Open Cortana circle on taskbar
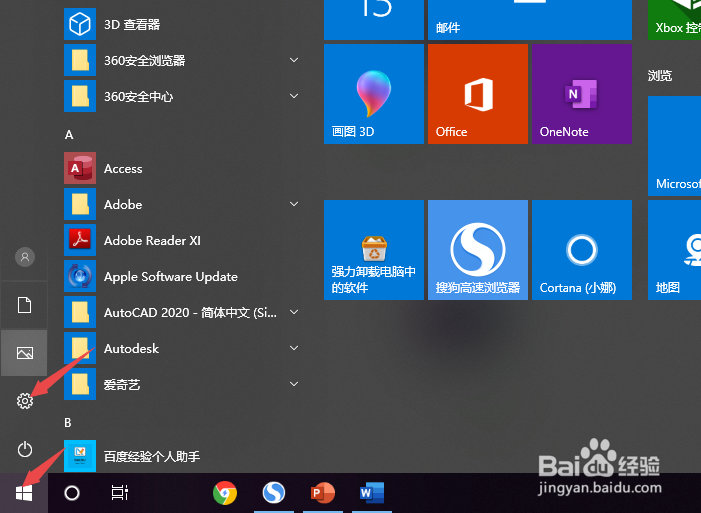 click(72, 493)
